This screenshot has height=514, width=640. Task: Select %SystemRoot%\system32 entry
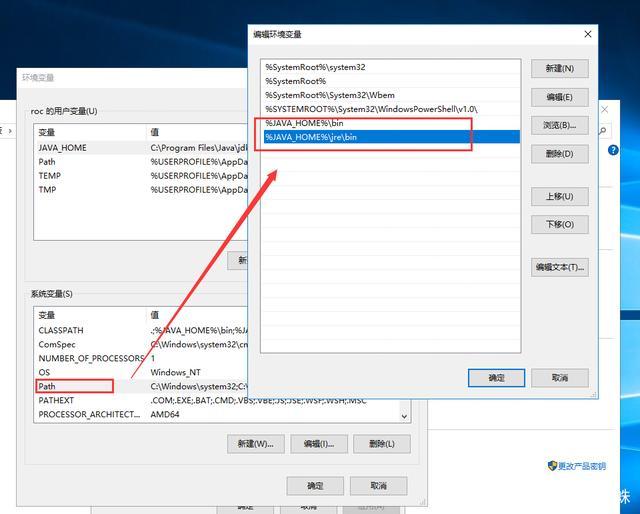click(x=390, y=67)
